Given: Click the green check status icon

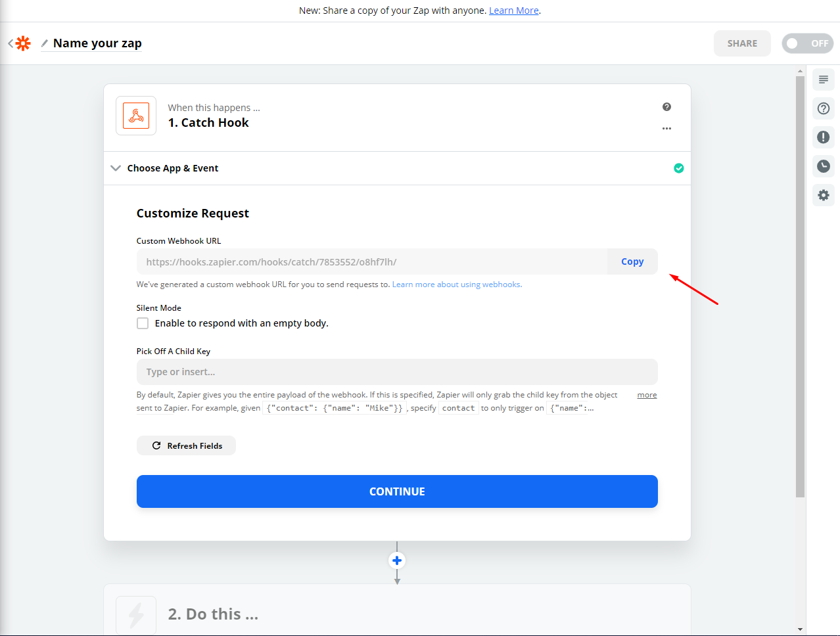Looking at the screenshot, I should pyautogui.click(x=679, y=168).
